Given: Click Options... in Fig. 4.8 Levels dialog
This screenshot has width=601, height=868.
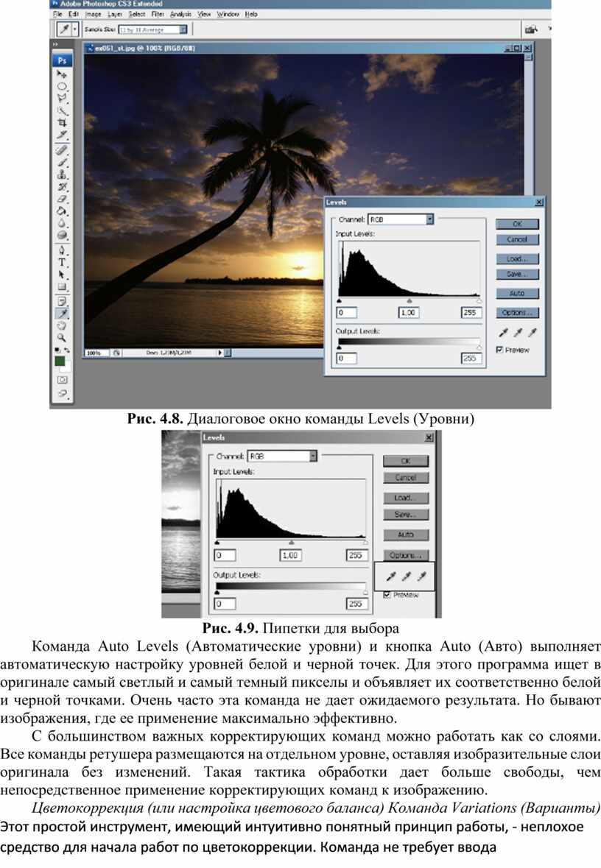Looking at the screenshot, I should pos(517,313).
